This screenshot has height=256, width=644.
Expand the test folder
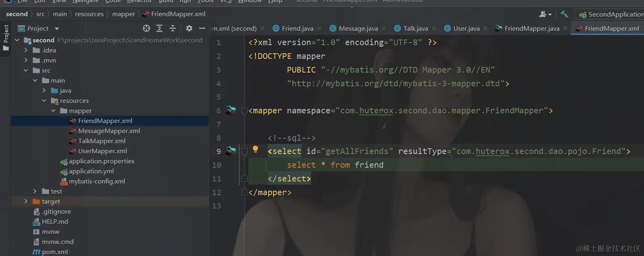35,191
